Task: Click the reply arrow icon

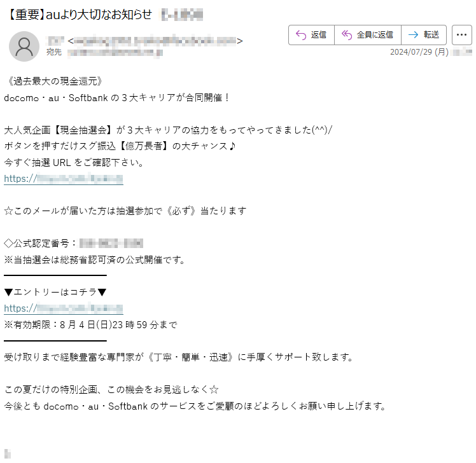Action: pyautogui.click(x=301, y=35)
